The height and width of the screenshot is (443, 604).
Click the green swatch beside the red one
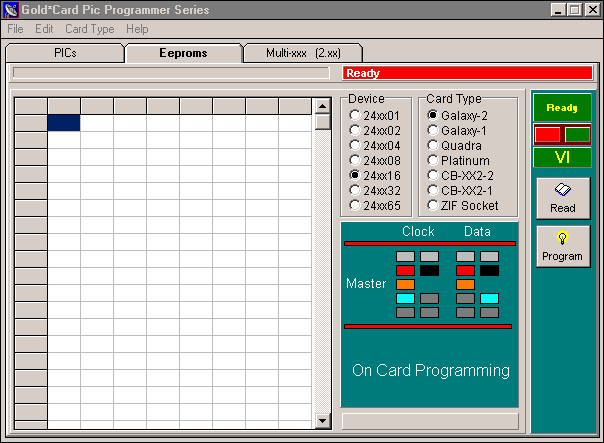(577, 135)
